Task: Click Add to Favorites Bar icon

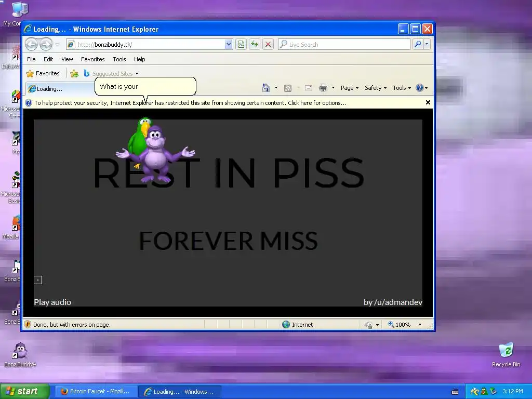Action: (x=74, y=73)
